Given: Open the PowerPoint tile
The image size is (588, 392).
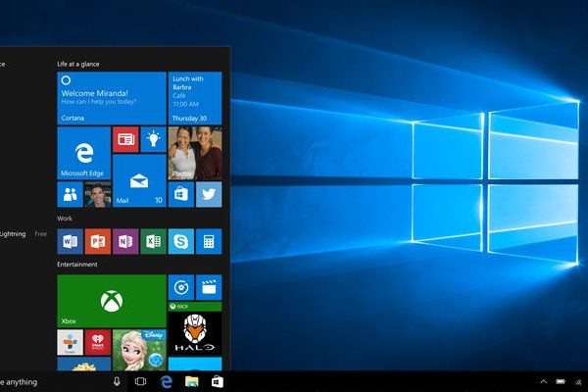Looking at the screenshot, I should pos(97,240).
